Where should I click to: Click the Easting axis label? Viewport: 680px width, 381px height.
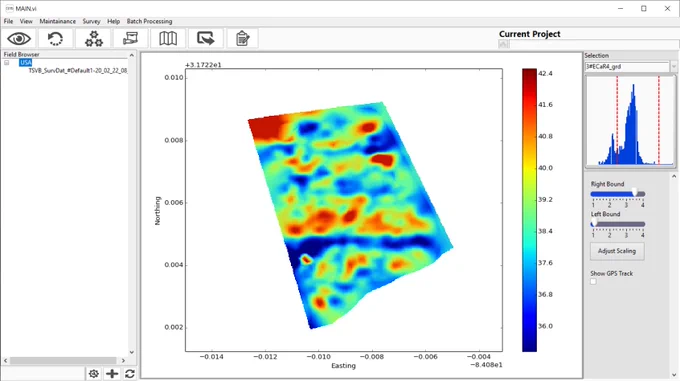343,366
